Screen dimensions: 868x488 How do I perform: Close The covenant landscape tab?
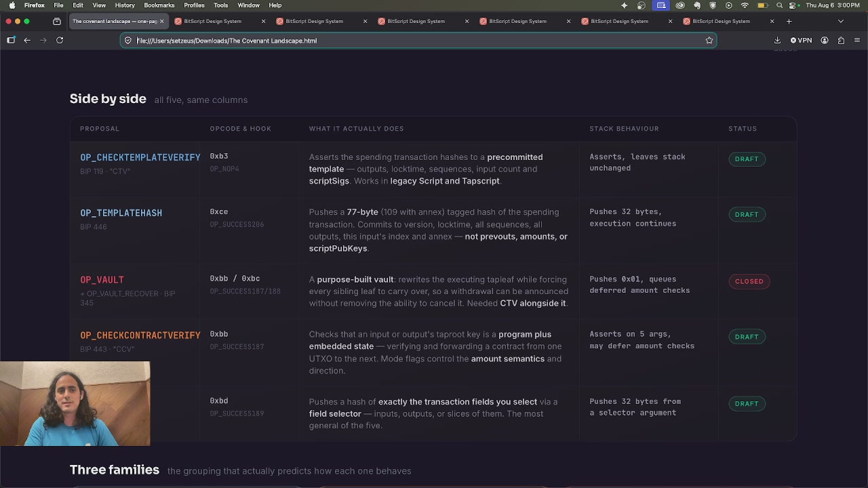pos(161,21)
